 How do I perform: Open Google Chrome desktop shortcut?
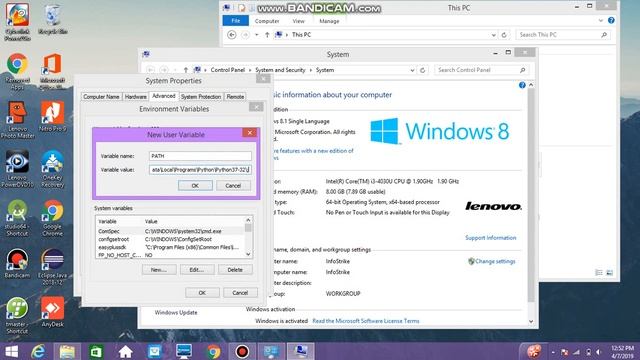52,218
